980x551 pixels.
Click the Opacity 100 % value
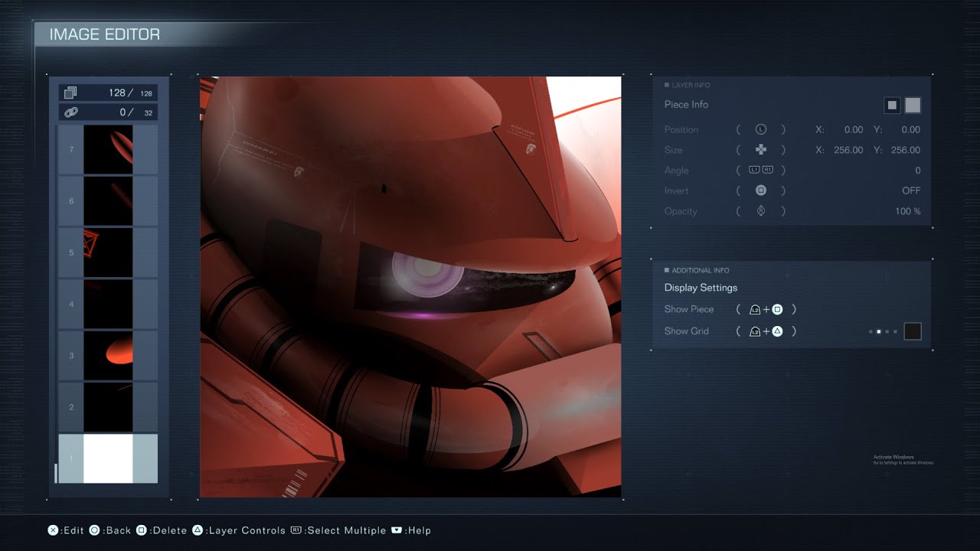point(907,211)
